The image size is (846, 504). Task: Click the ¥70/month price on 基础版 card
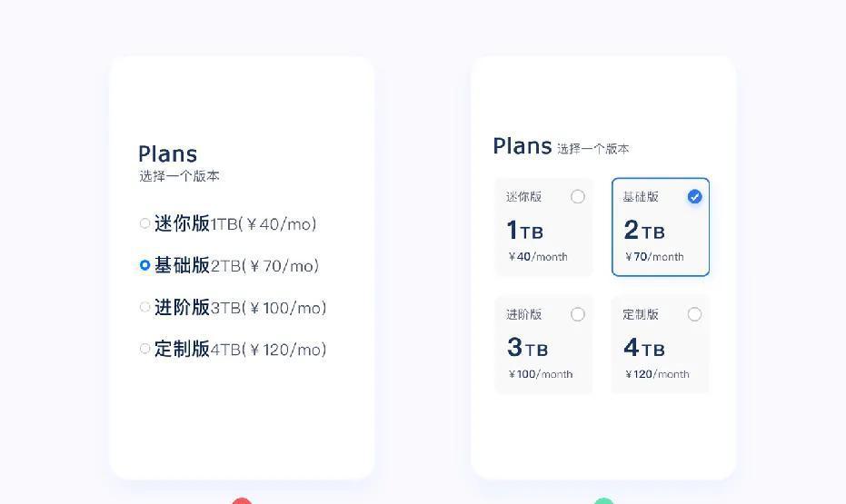(654, 257)
